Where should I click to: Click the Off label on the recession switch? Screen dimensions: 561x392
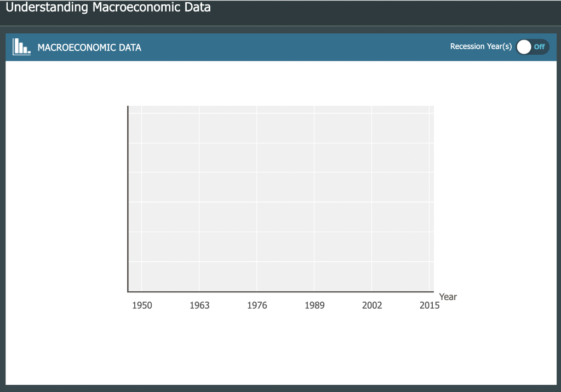pos(540,47)
